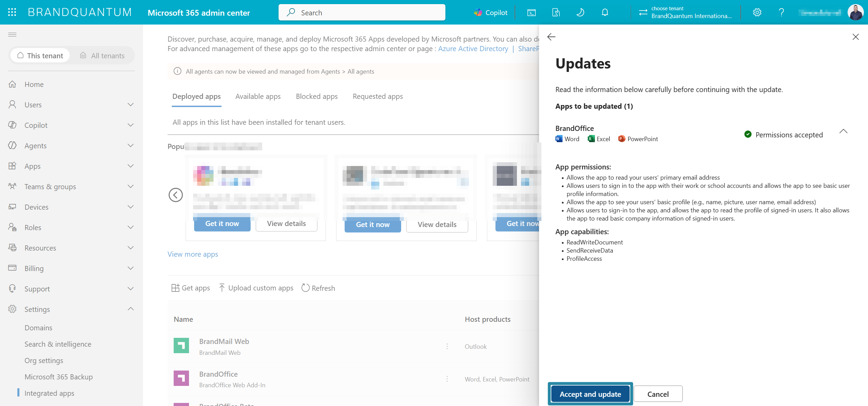Viewport: 868px width, 406px height.
Task: Click Get it now on first app card
Action: tap(222, 224)
